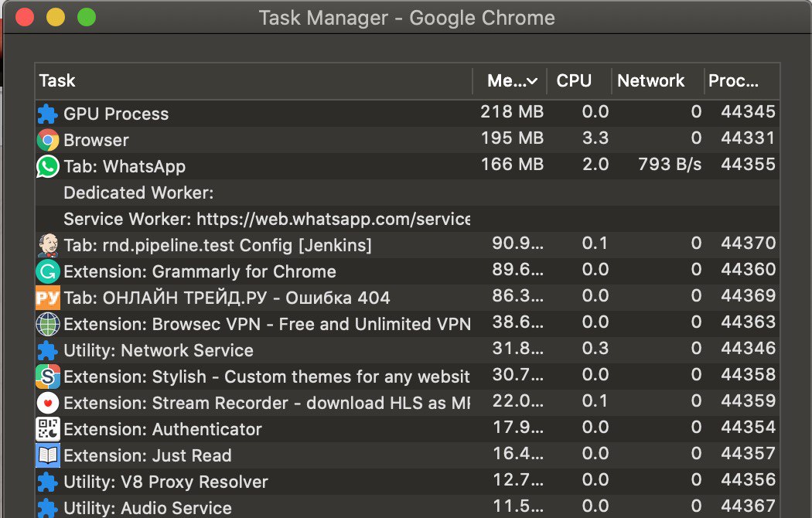Select the Service Worker web.whatsapp.com row

[407, 220]
